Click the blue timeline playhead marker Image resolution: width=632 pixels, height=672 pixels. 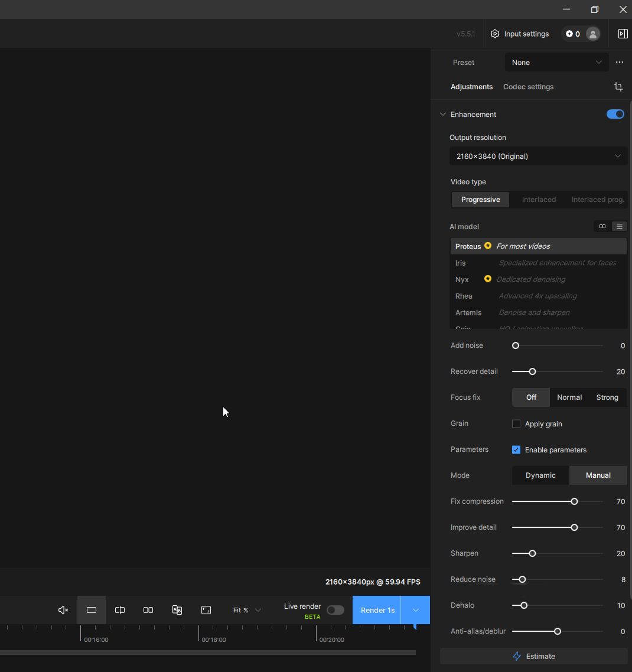415,627
